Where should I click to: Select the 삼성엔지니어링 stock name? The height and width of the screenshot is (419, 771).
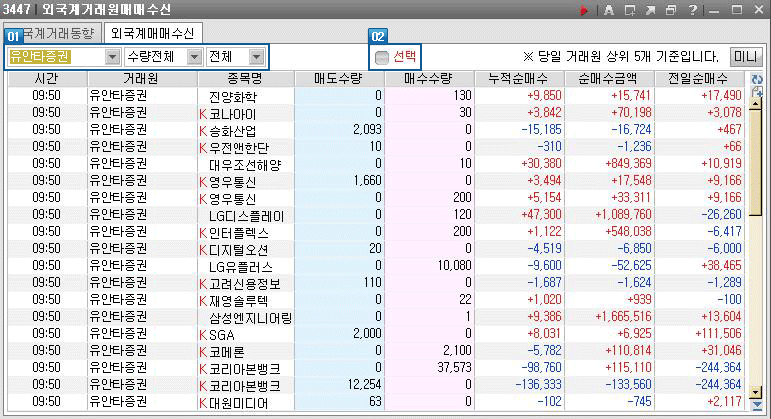pos(250,318)
